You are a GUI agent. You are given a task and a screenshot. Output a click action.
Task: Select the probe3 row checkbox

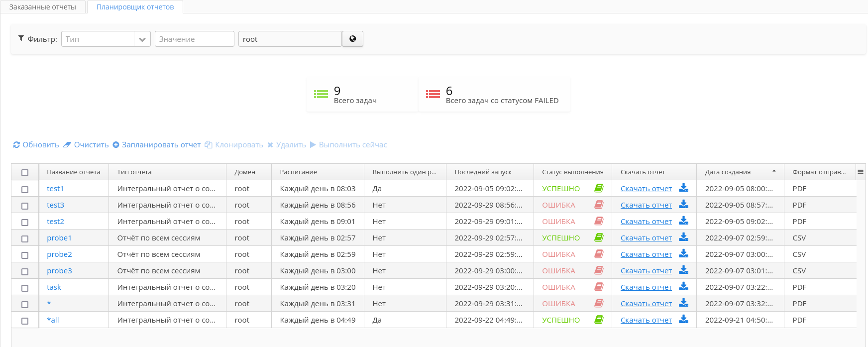click(25, 271)
